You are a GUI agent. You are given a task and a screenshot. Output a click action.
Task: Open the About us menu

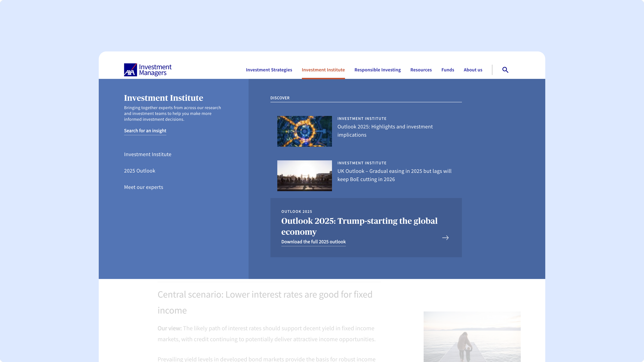pyautogui.click(x=473, y=70)
